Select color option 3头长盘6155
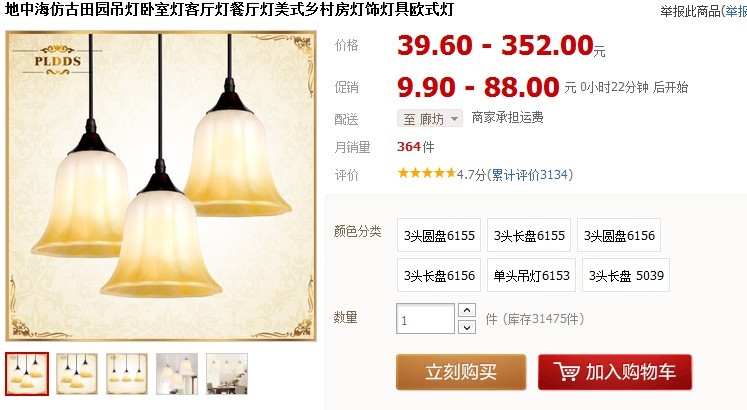Viewport: 747px width, 410px height. (x=529, y=235)
